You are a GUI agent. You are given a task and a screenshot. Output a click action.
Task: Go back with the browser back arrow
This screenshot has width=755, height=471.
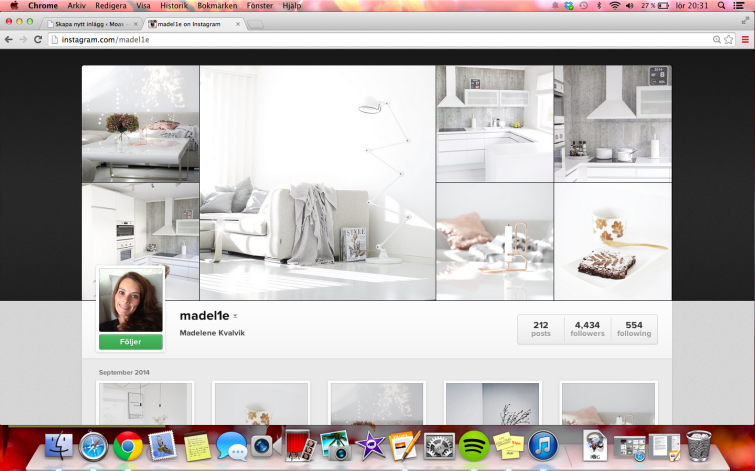tap(9, 39)
